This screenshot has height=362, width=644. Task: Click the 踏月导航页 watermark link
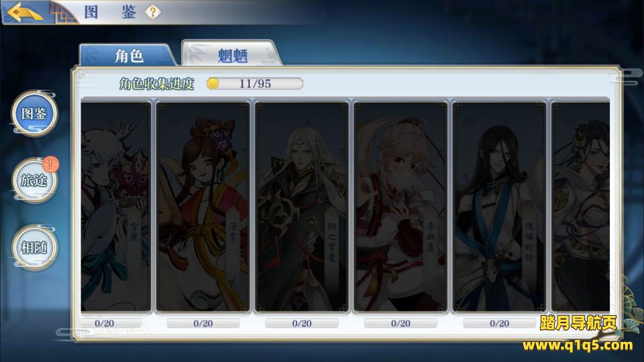point(578,323)
